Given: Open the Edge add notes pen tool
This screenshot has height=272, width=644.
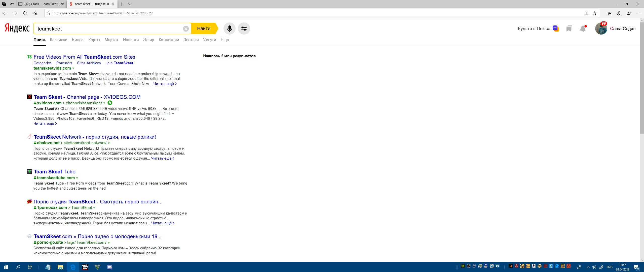Looking at the screenshot, I should coord(619,13).
